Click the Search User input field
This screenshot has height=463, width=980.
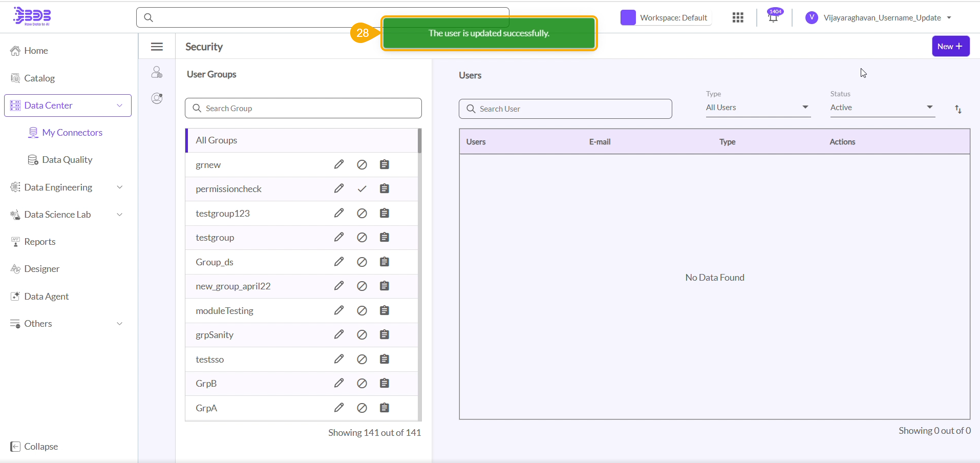pyautogui.click(x=565, y=109)
